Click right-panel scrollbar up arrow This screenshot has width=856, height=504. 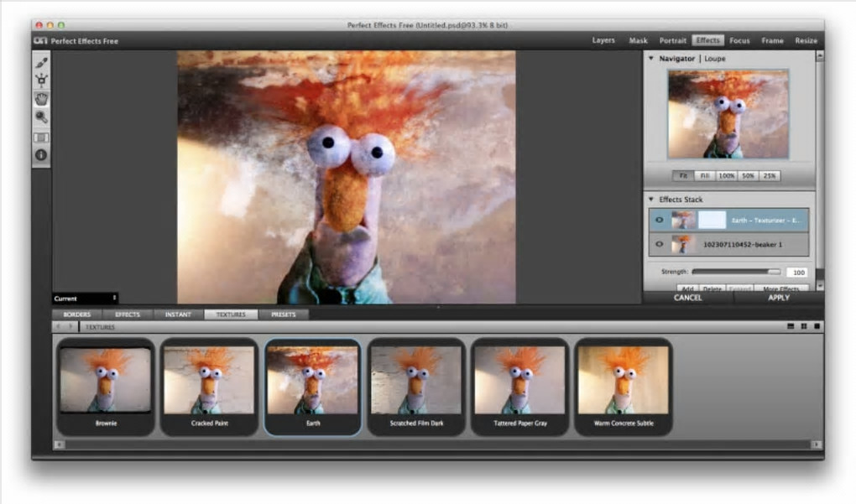tap(820, 56)
